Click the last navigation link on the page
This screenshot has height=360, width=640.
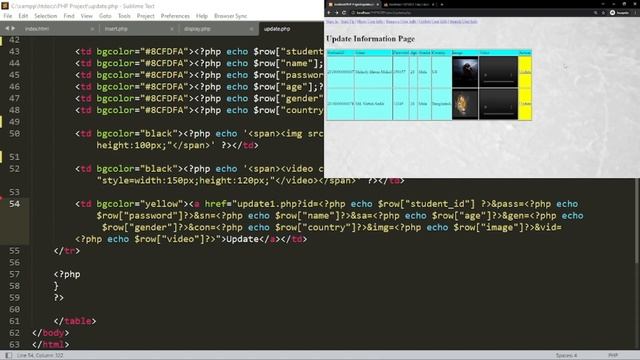pos(463,22)
